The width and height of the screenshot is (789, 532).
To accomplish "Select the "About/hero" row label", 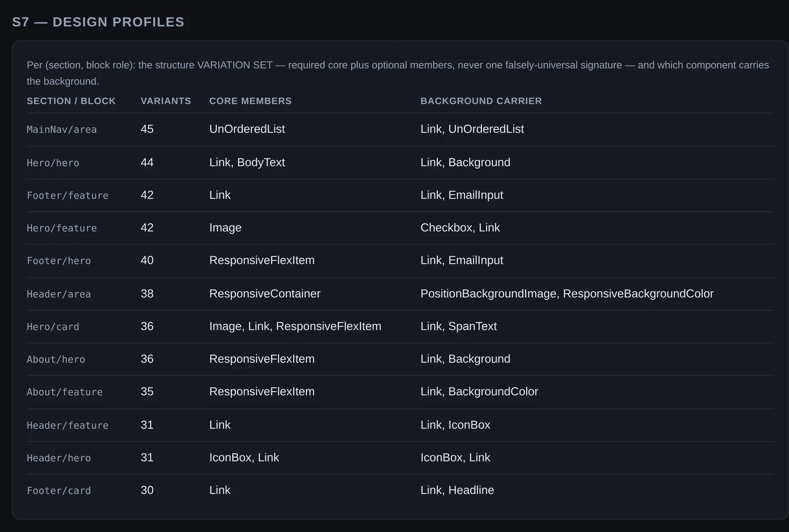I will (56, 359).
